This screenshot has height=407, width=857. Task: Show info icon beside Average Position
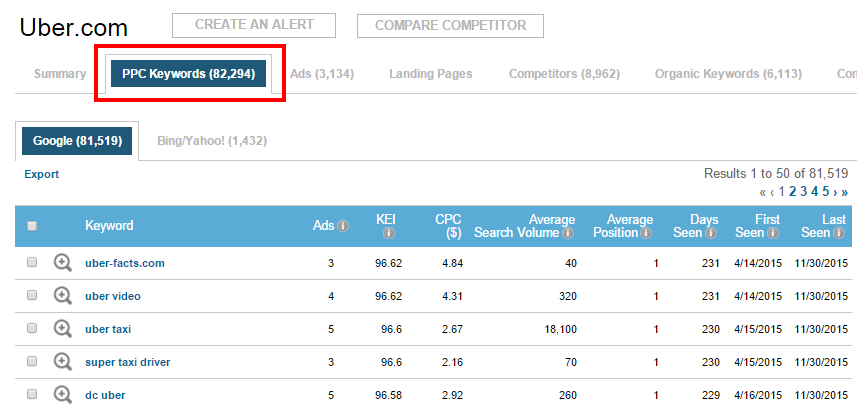coord(646,233)
